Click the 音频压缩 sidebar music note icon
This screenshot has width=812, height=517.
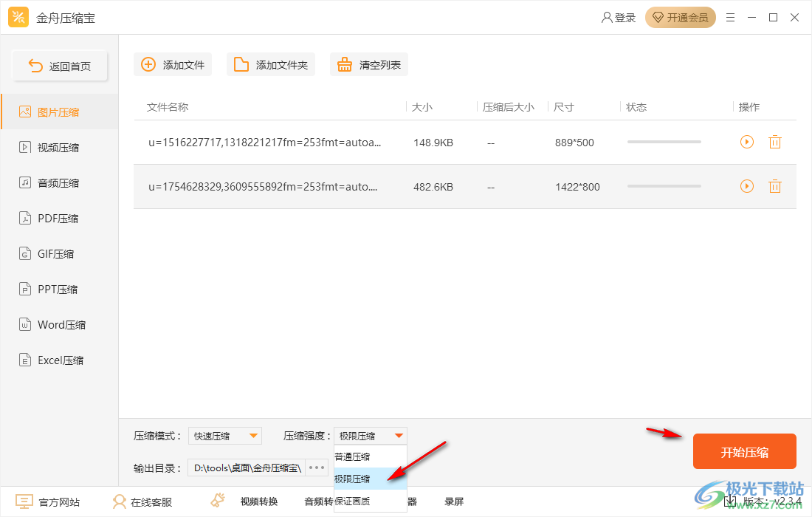25,182
